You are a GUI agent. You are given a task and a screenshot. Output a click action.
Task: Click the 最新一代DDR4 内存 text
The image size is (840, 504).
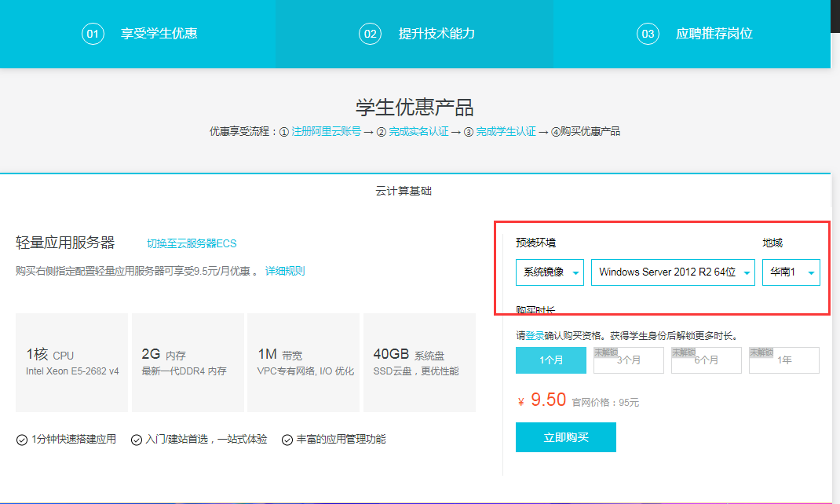pyautogui.click(x=184, y=371)
